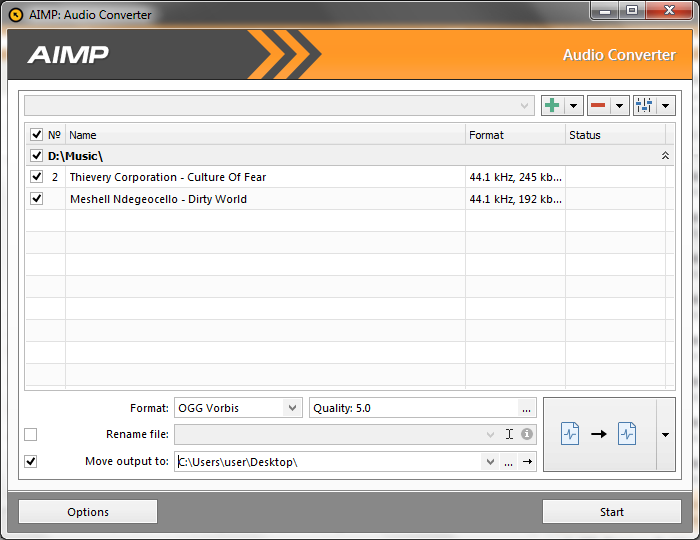Open the sliders settings dropdown arrow
The image size is (700, 540).
[x=666, y=106]
